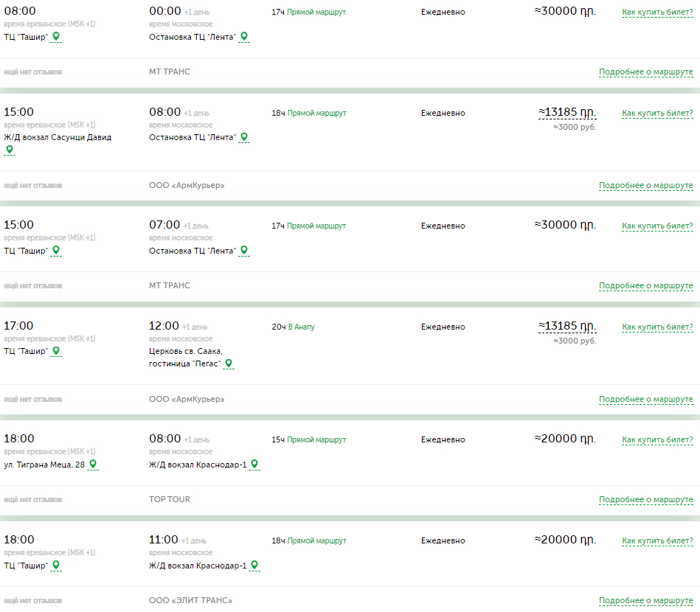The width and height of the screenshot is (700, 612).
Task: Click map pin next to ул. Тиграна Меца, 28
Action: pyautogui.click(x=92, y=464)
